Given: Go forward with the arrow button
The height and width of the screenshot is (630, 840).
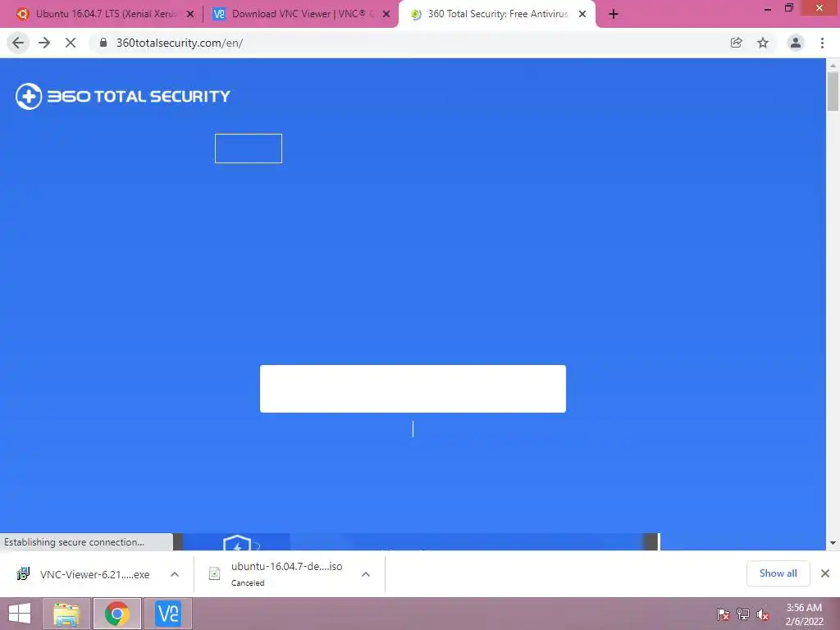Looking at the screenshot, I should 44,43.
